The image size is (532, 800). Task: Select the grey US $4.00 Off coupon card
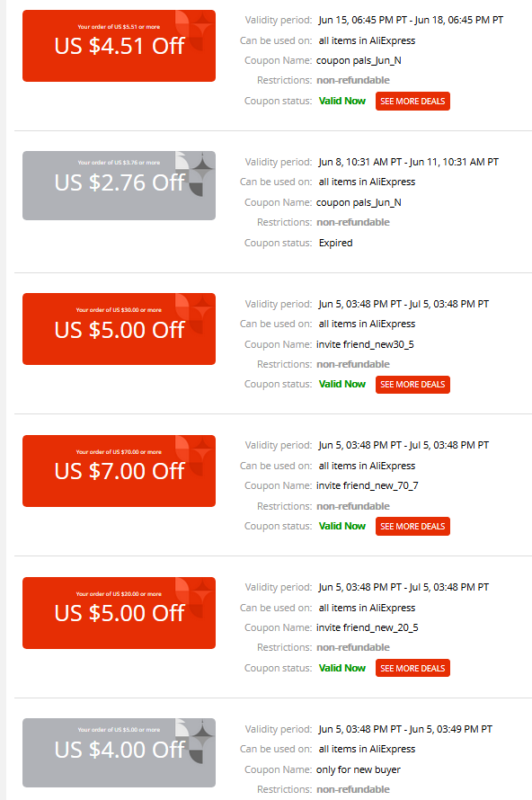[x=119, y=753]
